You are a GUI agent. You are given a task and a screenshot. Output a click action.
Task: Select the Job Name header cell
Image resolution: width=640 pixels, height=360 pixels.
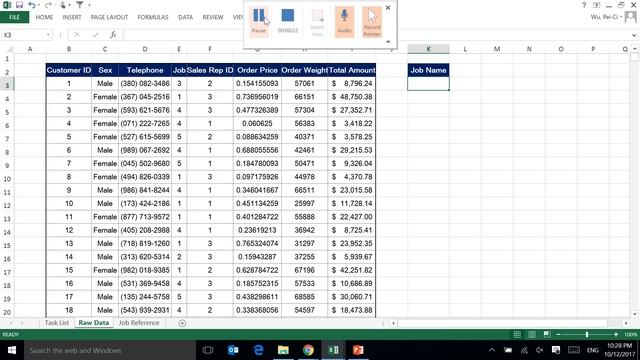[x=428, y=70]
